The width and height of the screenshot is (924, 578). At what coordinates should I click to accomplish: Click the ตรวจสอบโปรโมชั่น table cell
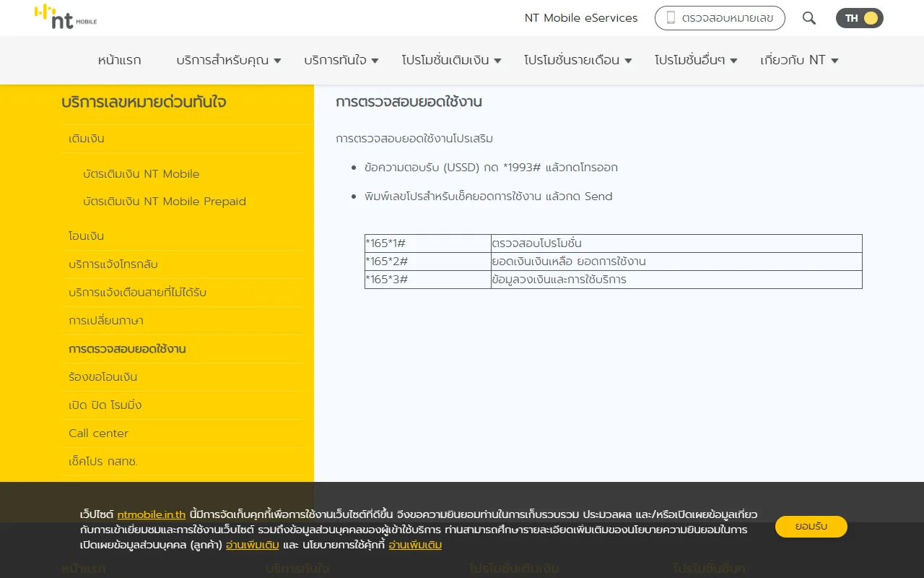click(676, 243)
